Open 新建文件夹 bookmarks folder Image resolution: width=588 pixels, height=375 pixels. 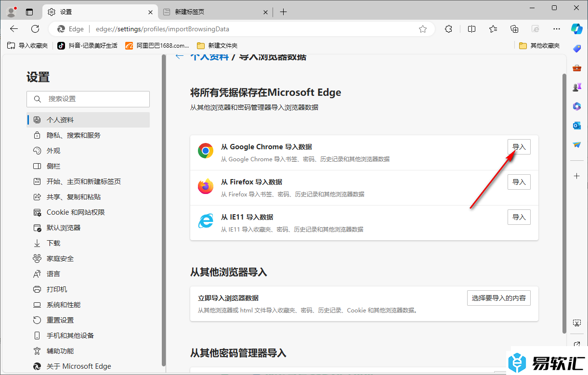click(217, 46)
